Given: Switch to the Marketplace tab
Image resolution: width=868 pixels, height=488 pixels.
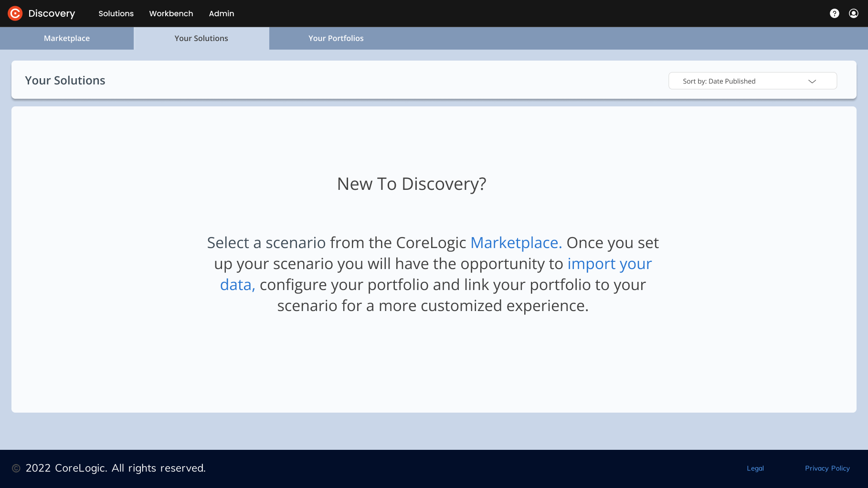Looking at the screenshot, I should (x=67, y=38).
